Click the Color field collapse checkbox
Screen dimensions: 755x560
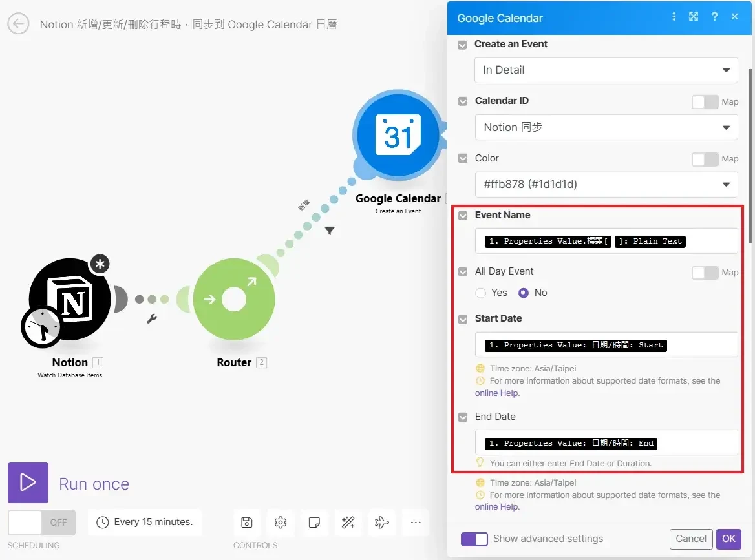pos(463,159)
